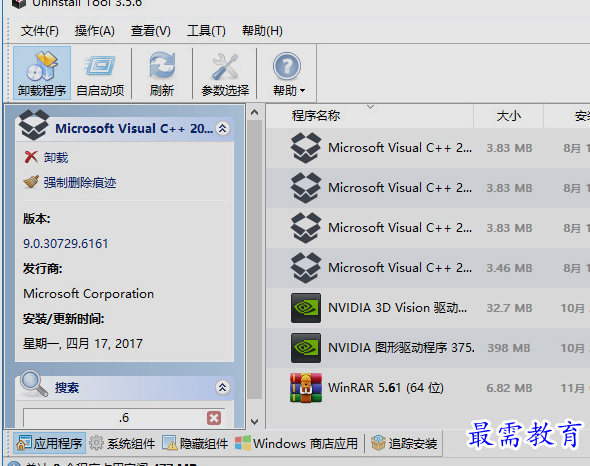Open the 文件(F) menu
The height and width of the screenshot is (466, 590).
click(x=40, y=31)
